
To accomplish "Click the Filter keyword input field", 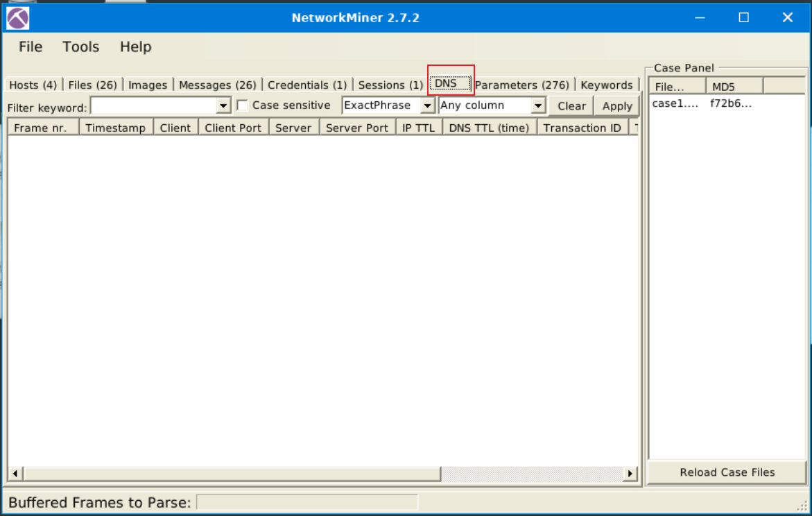I will click(154, 105).
